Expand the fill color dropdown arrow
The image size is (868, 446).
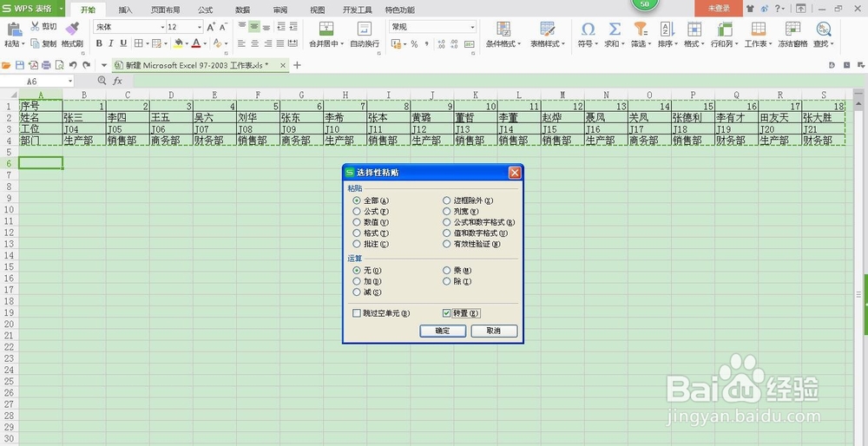coord(187,43)
